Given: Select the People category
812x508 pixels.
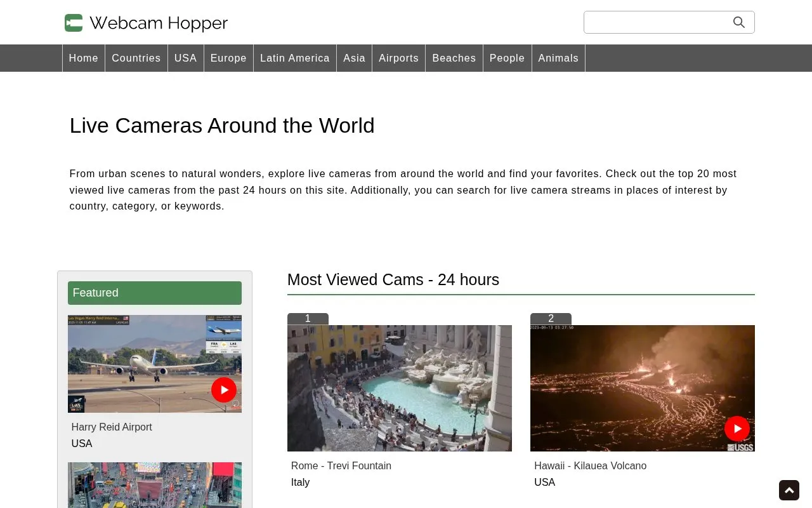Looking at the screenshot, I should [507, 58].
